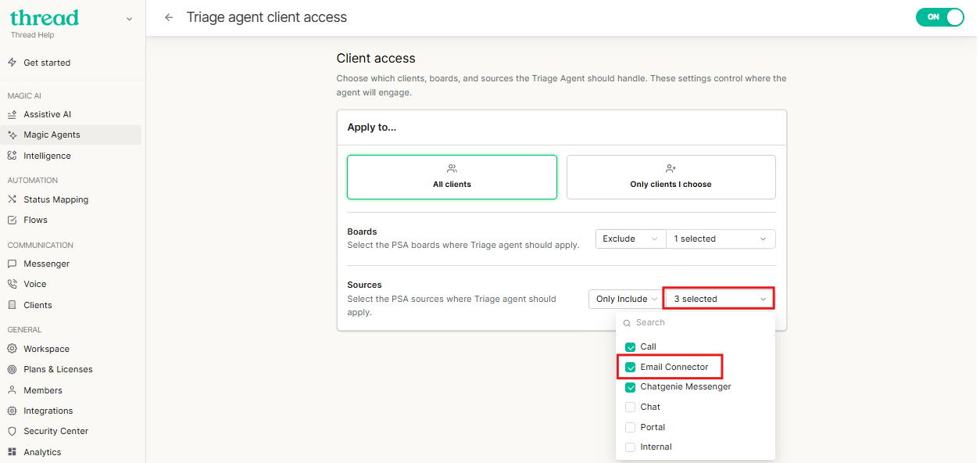Viewport: 980px width, 463px height.
Task: Click the Assistive AI sidebar icon
Action: pos(13,114)
